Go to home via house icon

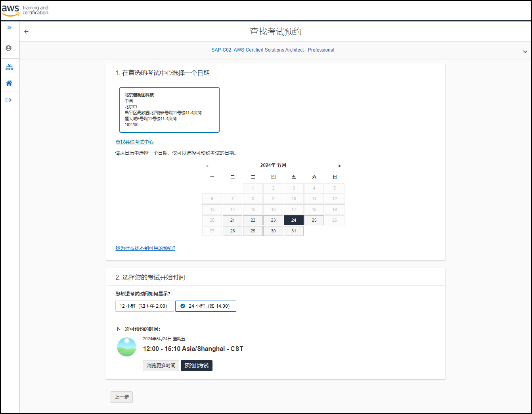tap(9, 83)
